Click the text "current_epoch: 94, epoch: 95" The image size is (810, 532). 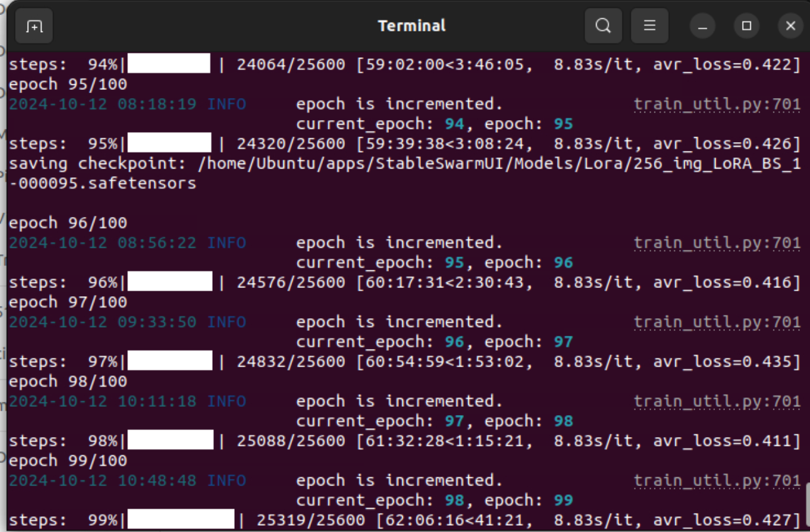pos(434,124)
